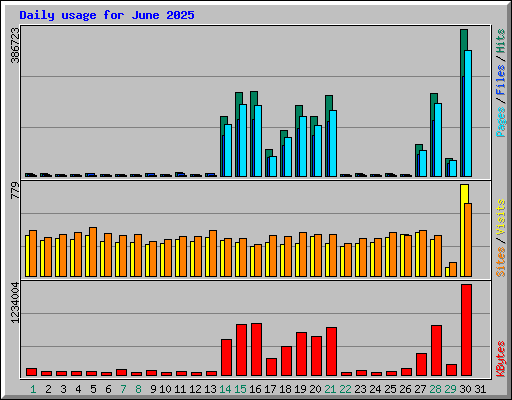Click day 28 on the x-axis
The width and height of the screenshot is (512, 400).
pyautogui.click(x=435, y=389)
